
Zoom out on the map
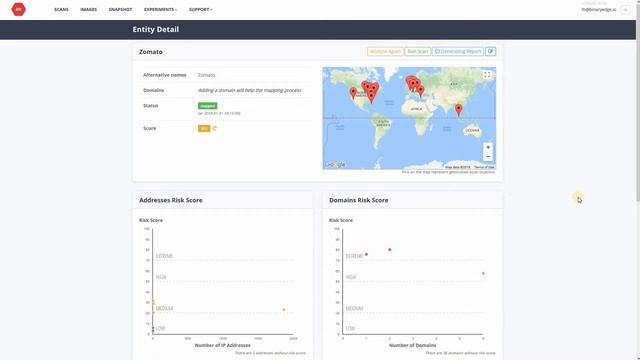tap(488, 157)
